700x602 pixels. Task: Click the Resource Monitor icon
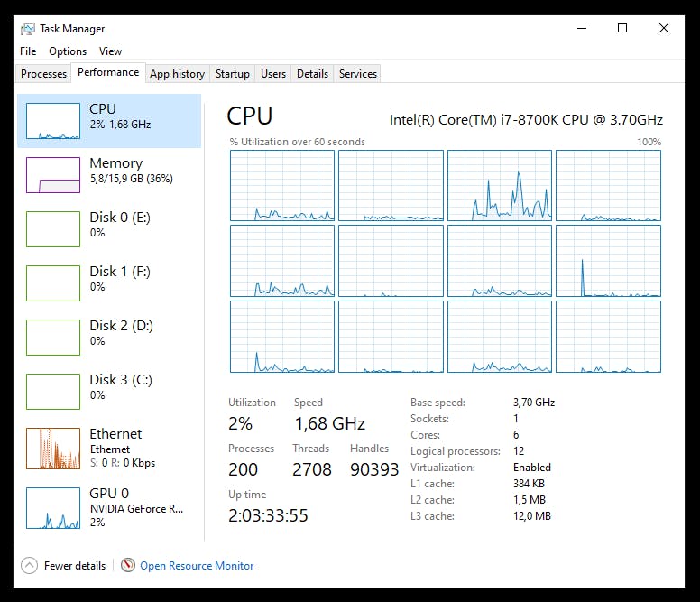pos(127,566)
